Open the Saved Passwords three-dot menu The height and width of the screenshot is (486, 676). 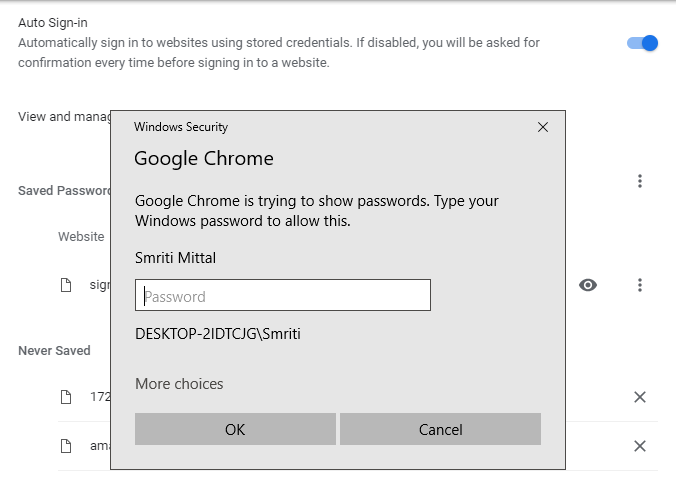(640, 181)
